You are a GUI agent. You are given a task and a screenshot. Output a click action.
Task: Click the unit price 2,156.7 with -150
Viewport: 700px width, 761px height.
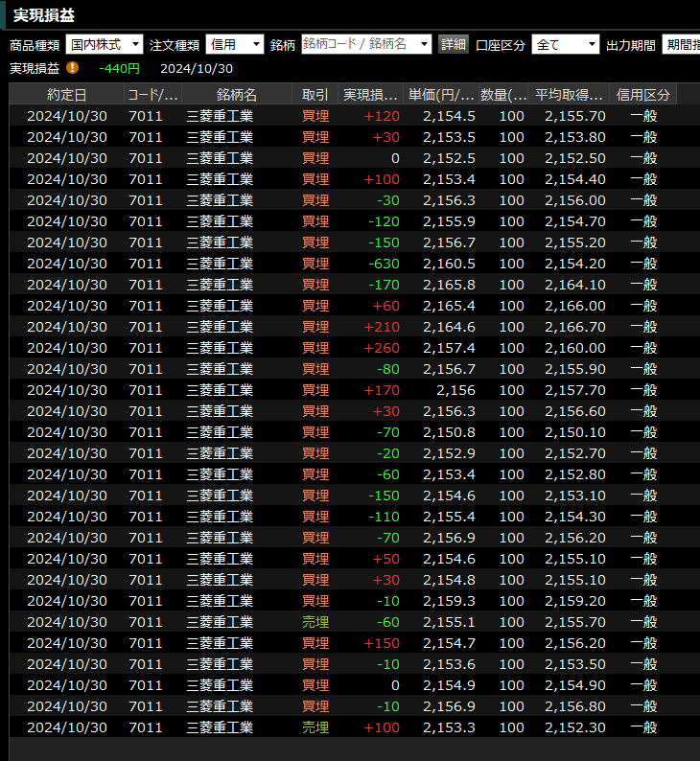[449, 242]
